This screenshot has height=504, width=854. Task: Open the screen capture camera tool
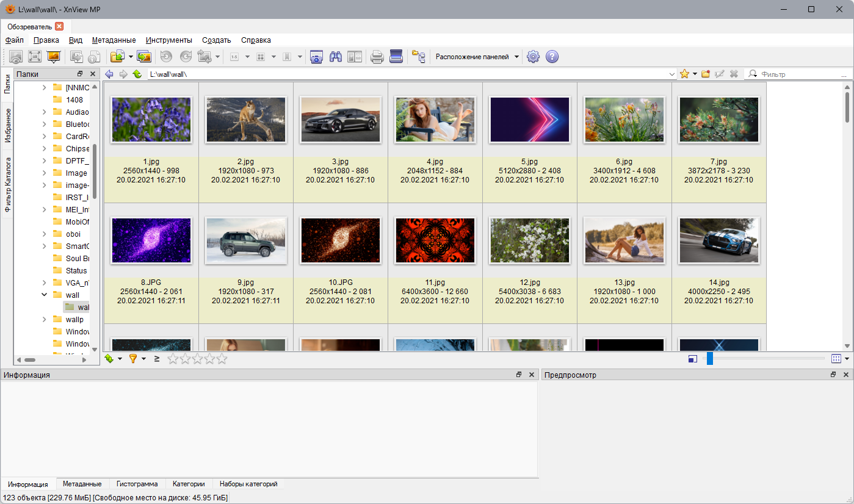click(x=316, y=57)
